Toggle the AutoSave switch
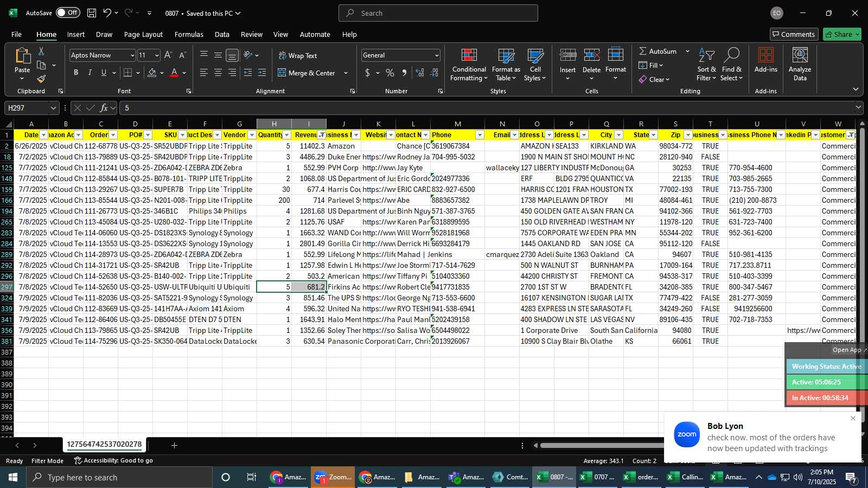This screenshot has height=488, width=868. coord(68,12)
